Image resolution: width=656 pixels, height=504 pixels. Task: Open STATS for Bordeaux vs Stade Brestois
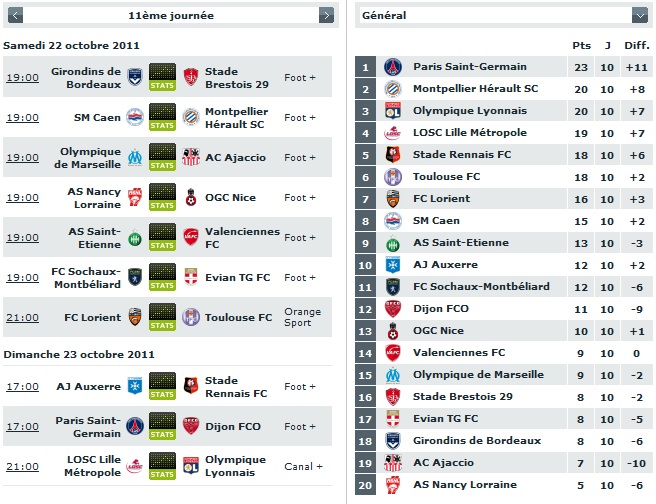tap(162, 77)
